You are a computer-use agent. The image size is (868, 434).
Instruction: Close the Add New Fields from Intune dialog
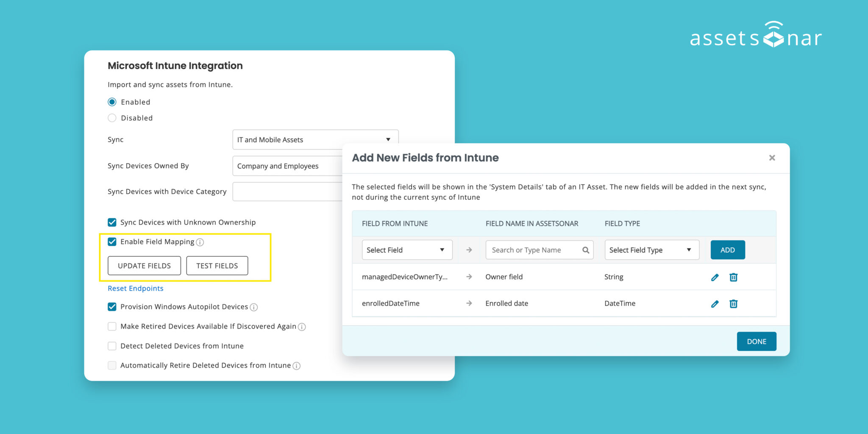click(772, 157)
